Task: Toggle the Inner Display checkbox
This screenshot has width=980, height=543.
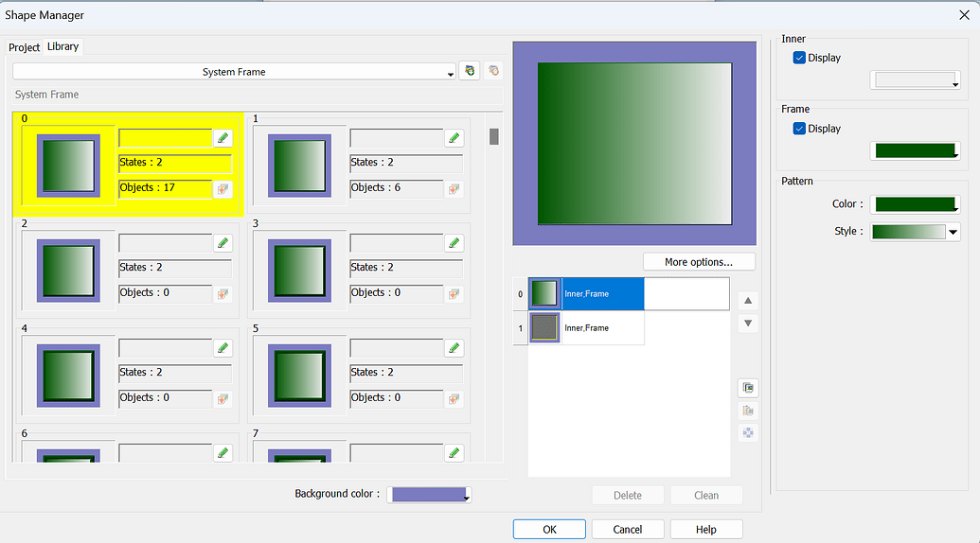Action: 799,58
